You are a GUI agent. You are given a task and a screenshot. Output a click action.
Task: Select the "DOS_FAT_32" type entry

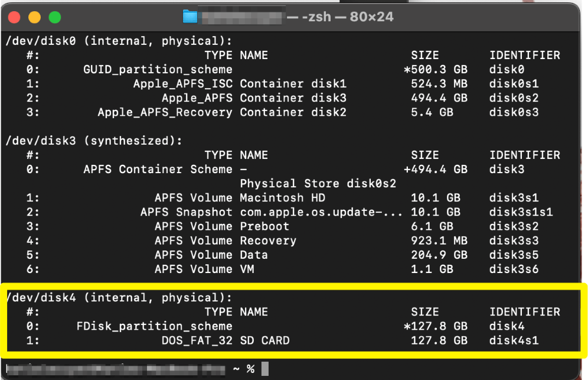[197, 340]
